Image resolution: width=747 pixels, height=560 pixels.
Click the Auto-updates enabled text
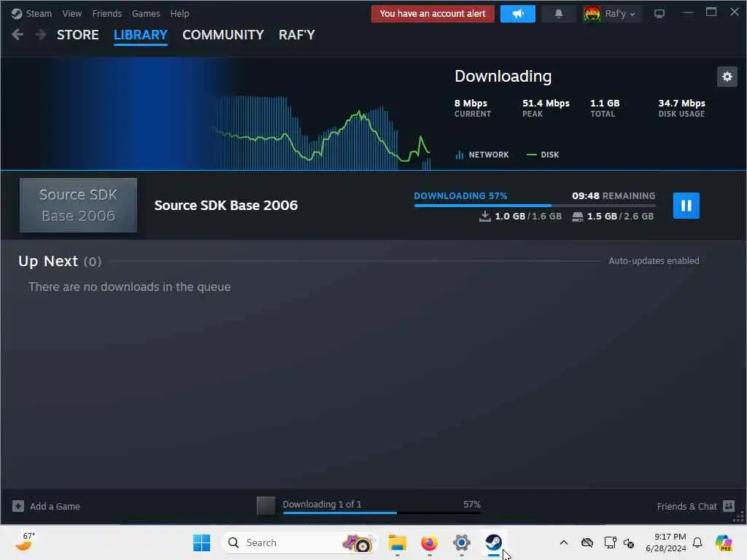pos(654,260)
